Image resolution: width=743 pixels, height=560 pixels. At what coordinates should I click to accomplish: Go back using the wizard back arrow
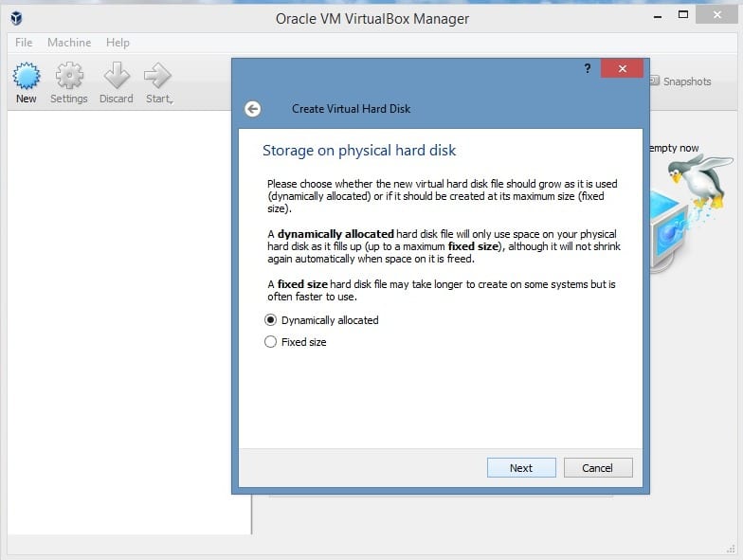pos(252,109)
